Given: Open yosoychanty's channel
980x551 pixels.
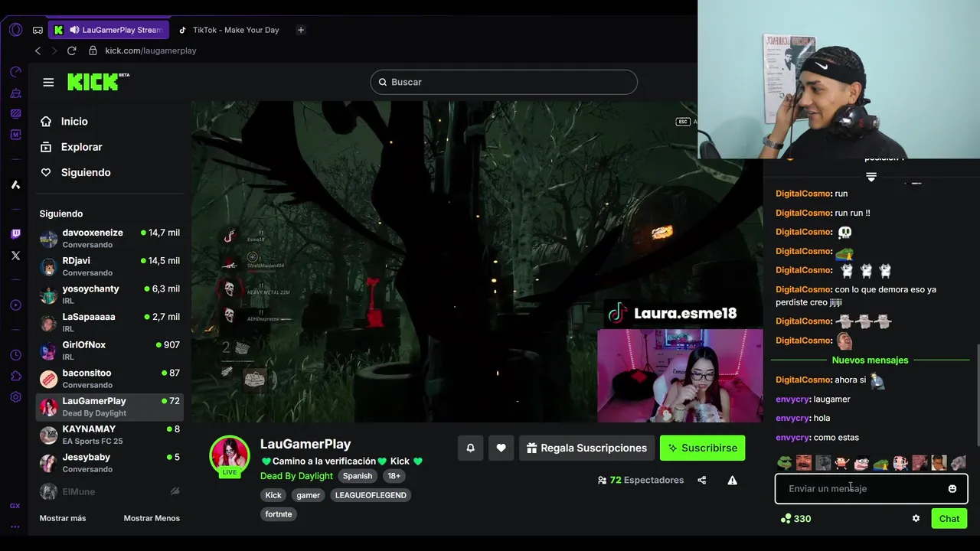Looking at the screenshot, I should pyautogui.click(x=109, y=295).
